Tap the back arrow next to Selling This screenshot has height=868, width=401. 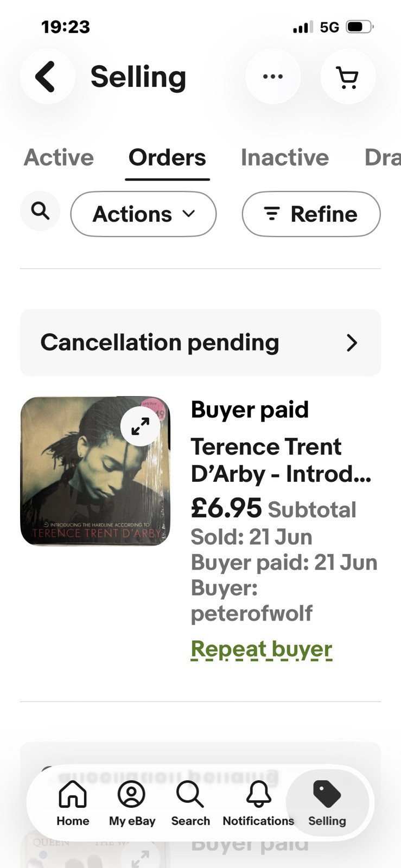[47, 76]
